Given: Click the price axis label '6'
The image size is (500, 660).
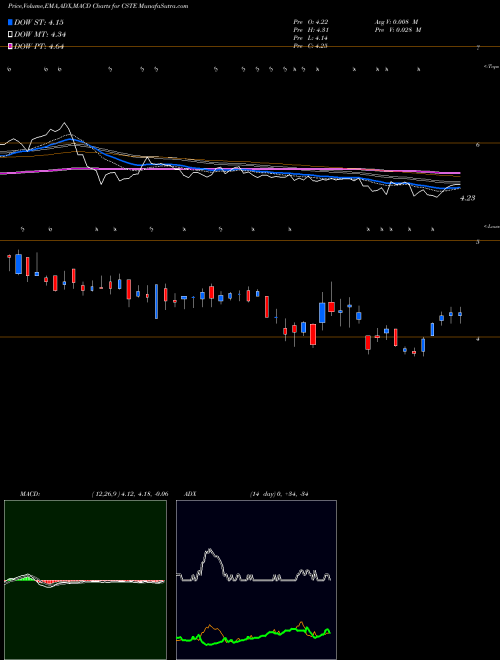Looking at the screenshot, I should click(478, 145).
